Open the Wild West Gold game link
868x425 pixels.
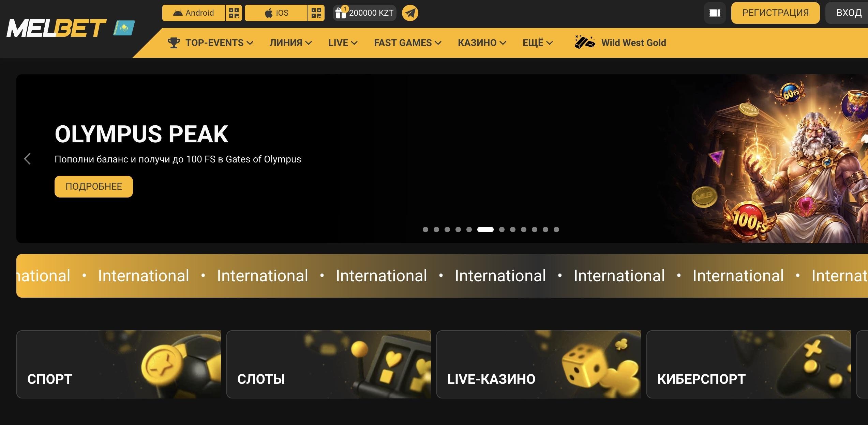point(620,43)
